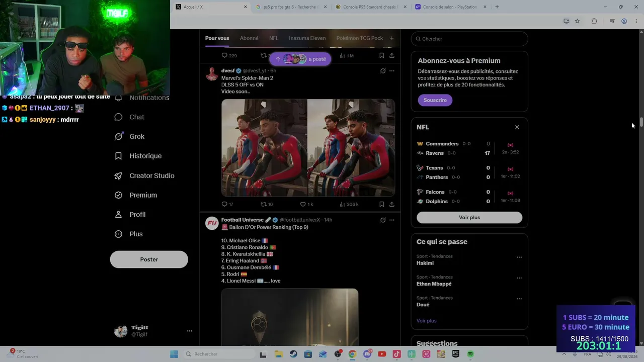Click the Chercher search field

[469, 39]
